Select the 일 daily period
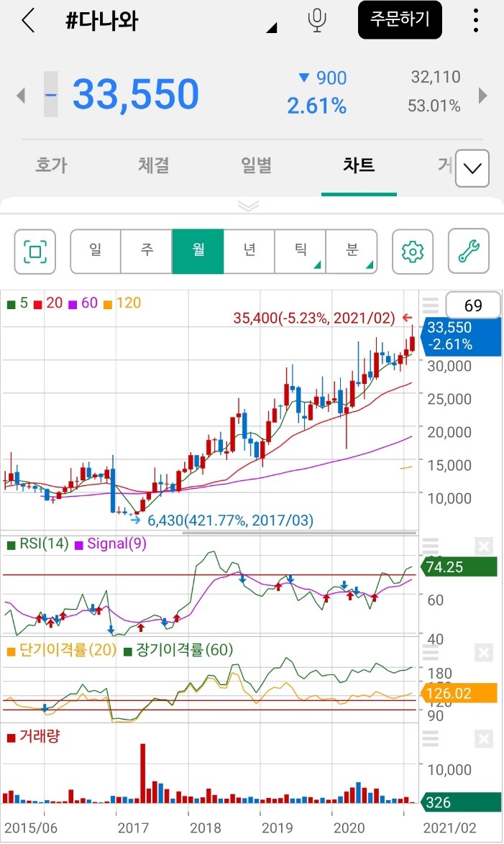This screenshot has height=844, width=504. (96, 251)
